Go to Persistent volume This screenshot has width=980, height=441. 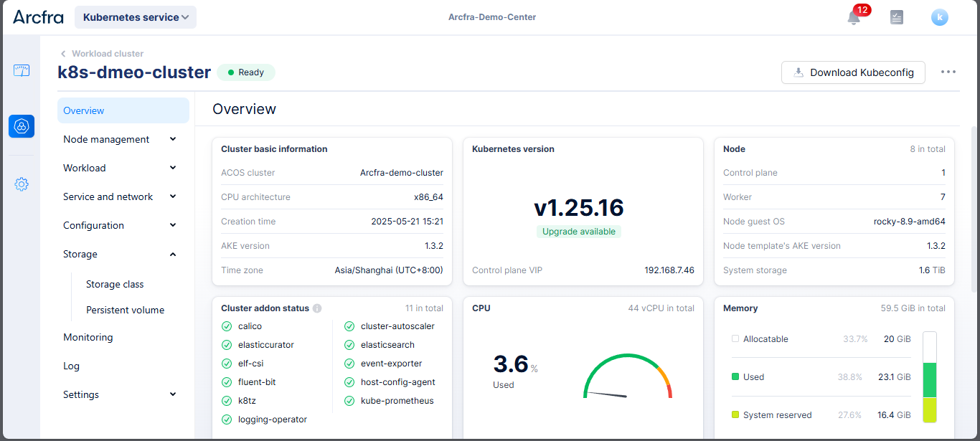coord(126,310)
